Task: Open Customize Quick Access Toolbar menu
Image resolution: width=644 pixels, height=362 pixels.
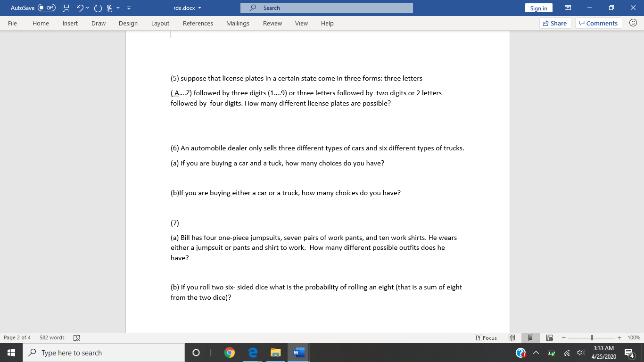Action: pyautogui.click(x=128, y=8)
